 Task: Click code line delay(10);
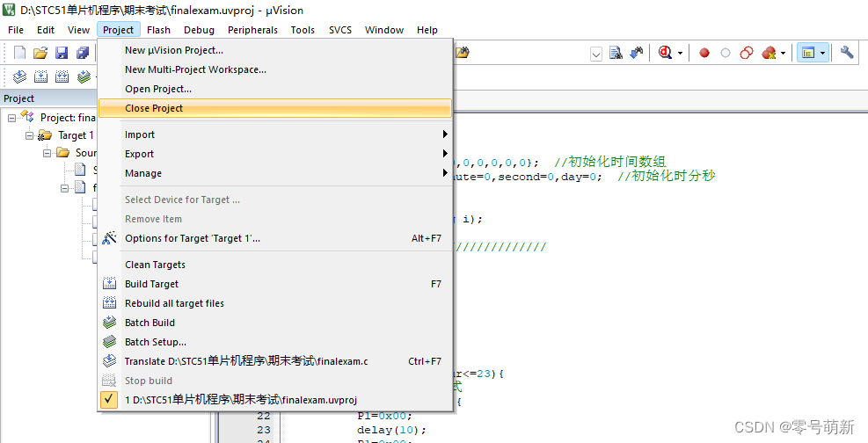tap(392, 430)
